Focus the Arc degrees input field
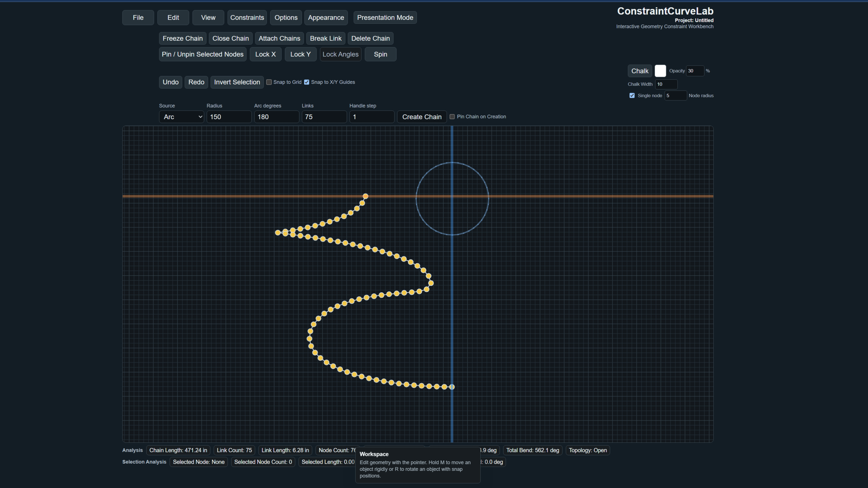868x488 pixels. click(276, 117)
